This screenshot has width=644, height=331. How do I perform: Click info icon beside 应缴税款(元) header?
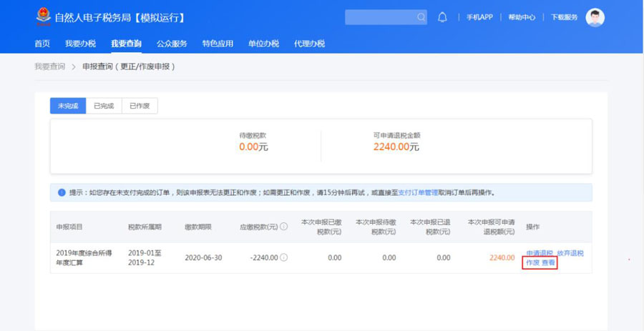pyautogui.click(x=283, y=227)
